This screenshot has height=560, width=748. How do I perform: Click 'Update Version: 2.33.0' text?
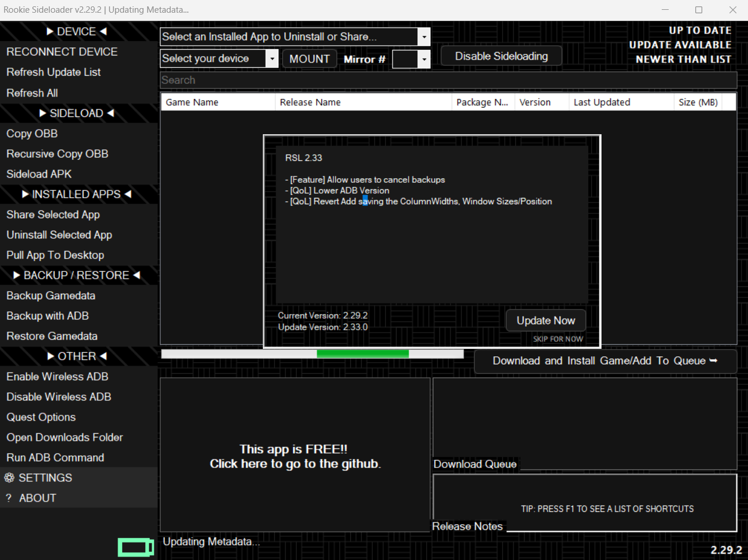pos(322,327)
